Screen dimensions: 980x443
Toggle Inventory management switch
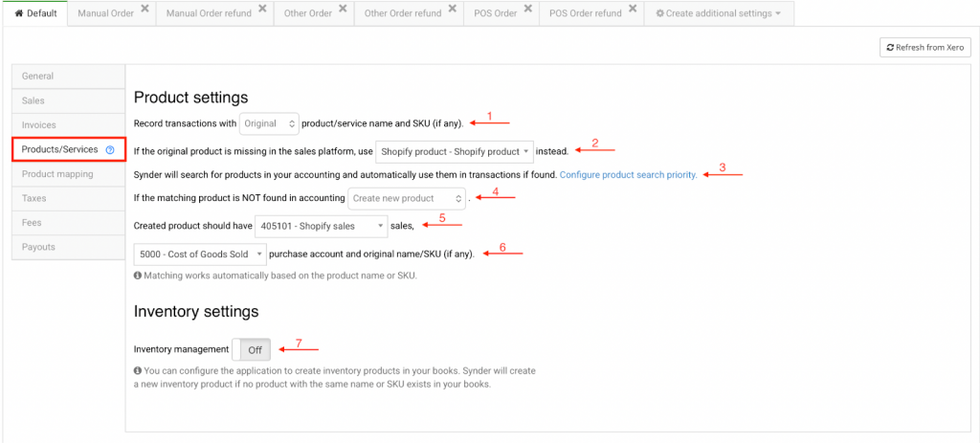point(253,350)
